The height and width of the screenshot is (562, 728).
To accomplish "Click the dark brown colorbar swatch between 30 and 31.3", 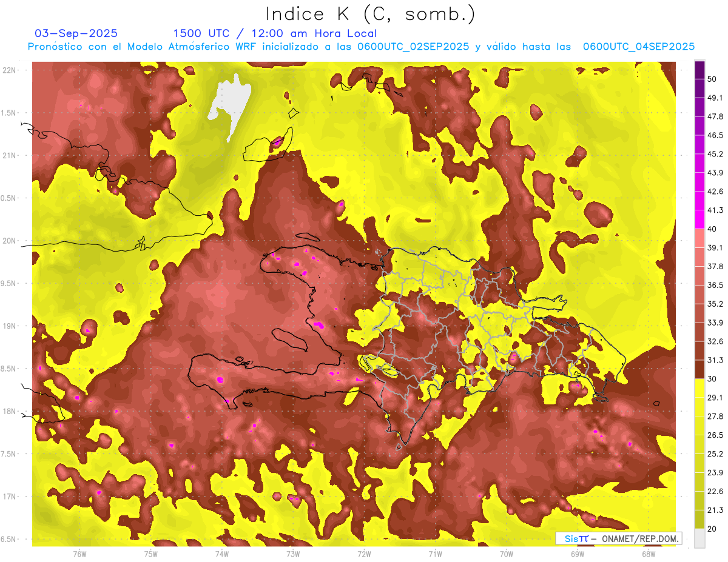I will pos(699,369).
